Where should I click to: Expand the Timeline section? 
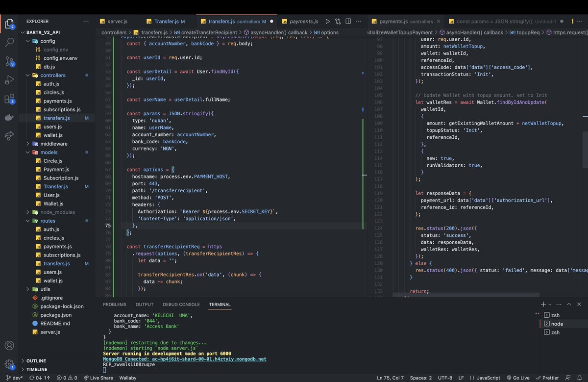[x=37, y=369]
